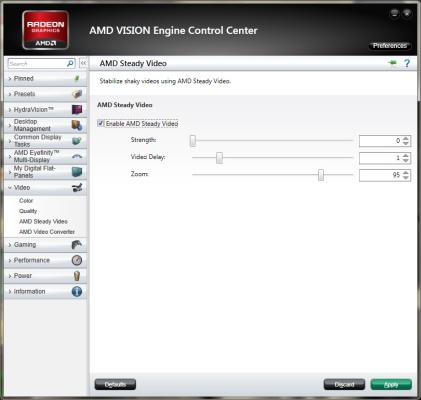Click the AMD Eyefinity Multi-Display icon
Image resolution: width=421 pixels, height=400 pixels.
77,156
